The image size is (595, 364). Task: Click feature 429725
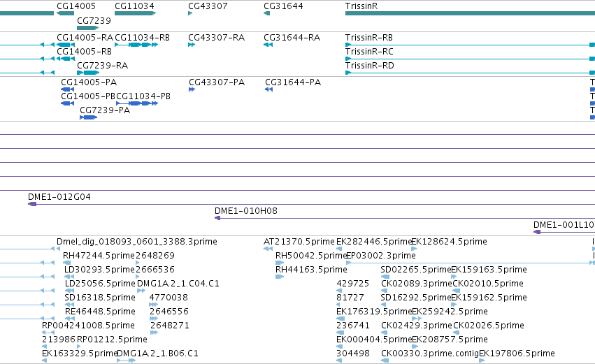pyautogui.click(x=352, y=284)
